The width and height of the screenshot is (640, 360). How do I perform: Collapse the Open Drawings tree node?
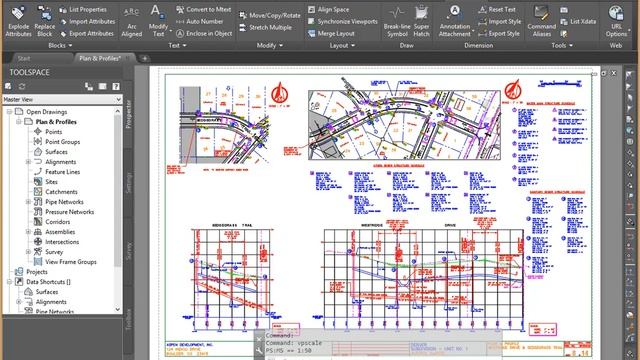pyautogui.click(x=9, y=111)
